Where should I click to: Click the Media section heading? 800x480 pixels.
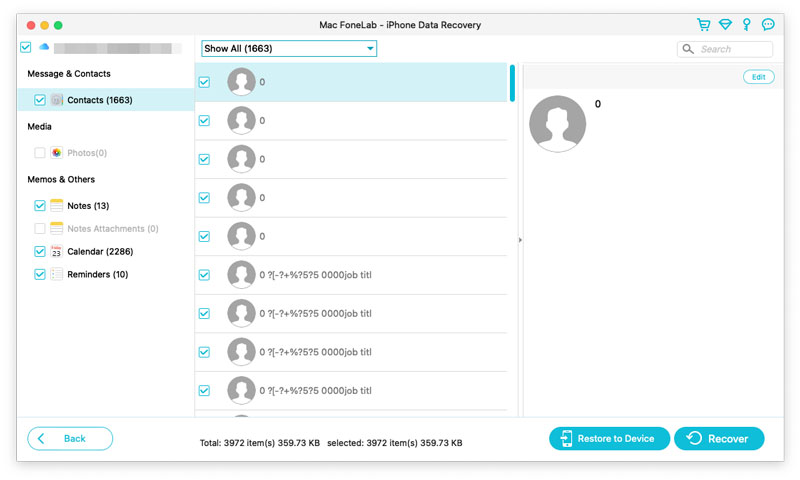tap(39, 126)
